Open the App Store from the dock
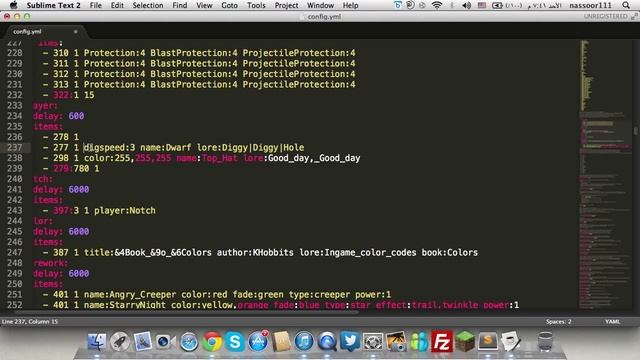 click(x=258, y=341)
